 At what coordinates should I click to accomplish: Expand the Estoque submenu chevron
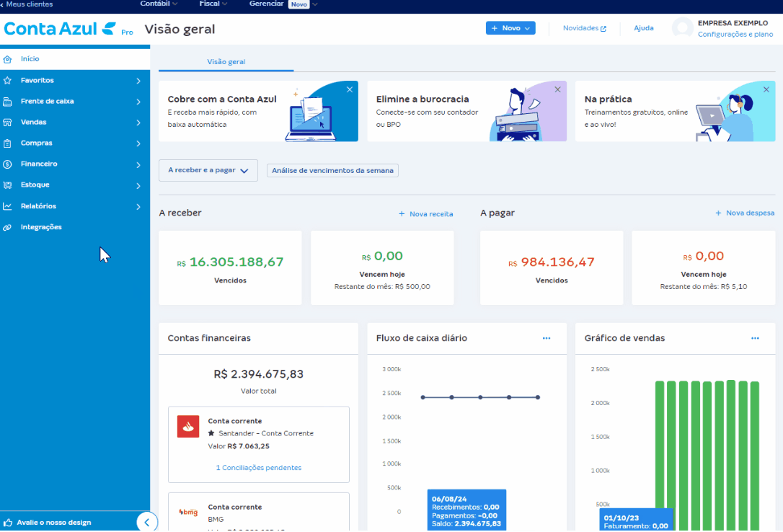138,186
